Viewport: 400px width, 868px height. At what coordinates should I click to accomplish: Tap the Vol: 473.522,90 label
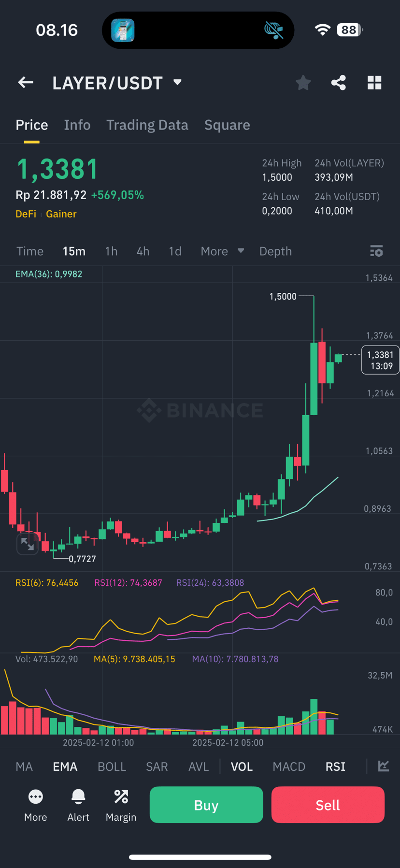click(46, 659)
